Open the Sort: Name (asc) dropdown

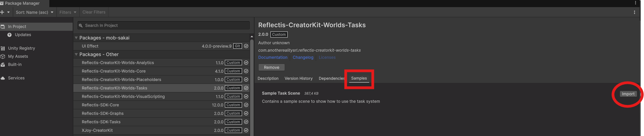[34, 12]
